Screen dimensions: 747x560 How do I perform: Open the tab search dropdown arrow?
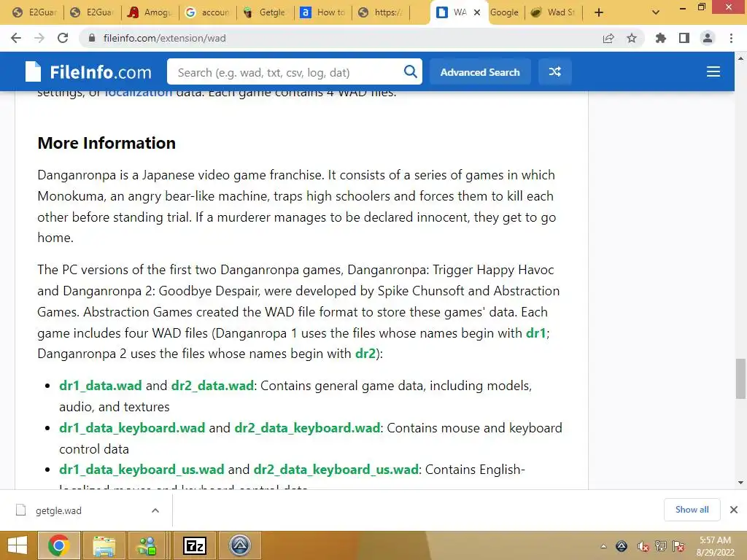coord(656,12)
